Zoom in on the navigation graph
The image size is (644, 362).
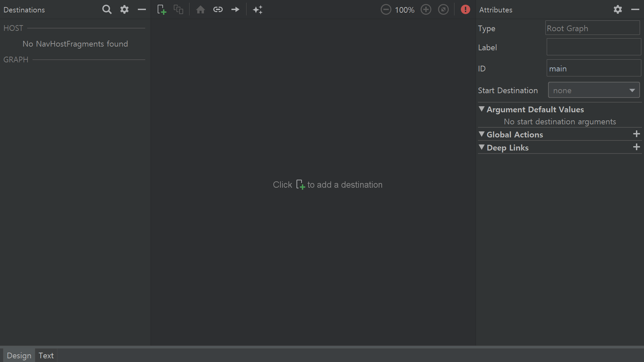426,9
